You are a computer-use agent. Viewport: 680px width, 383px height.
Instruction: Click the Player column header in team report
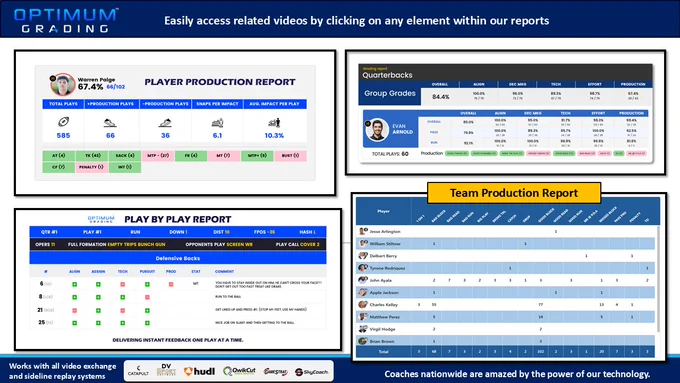(x=383, y=211)
